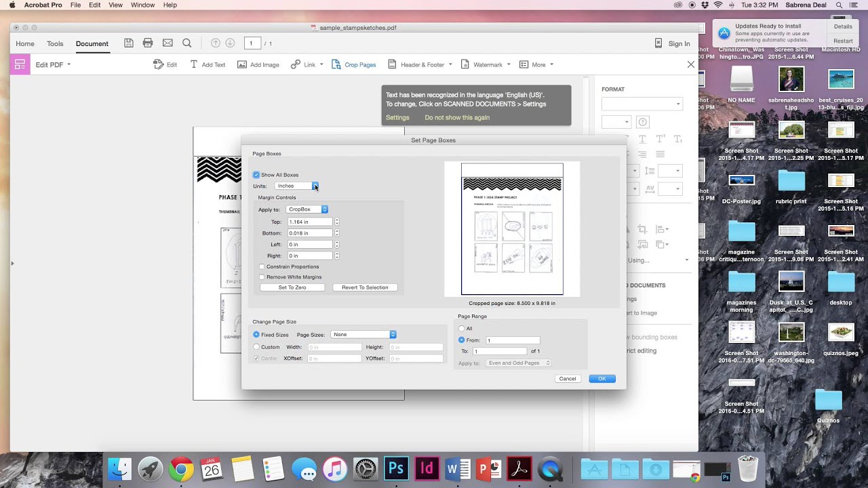Click the arrange objects icon in right panel

coord(662,245)
